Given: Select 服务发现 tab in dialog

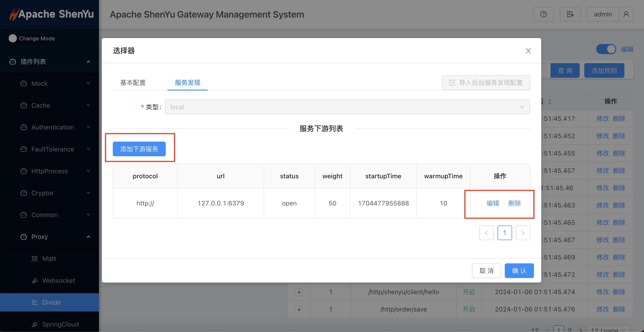Looking at the screenshot, I should [188, 83].
